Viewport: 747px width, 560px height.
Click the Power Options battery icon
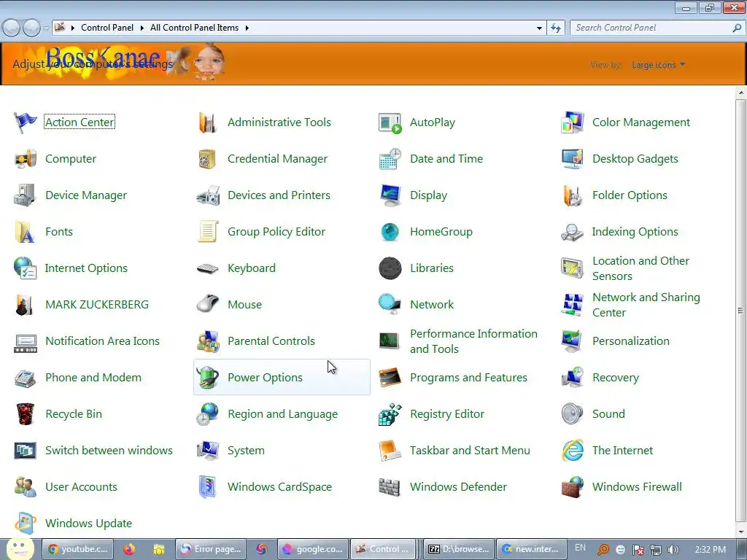click(208, 378)
